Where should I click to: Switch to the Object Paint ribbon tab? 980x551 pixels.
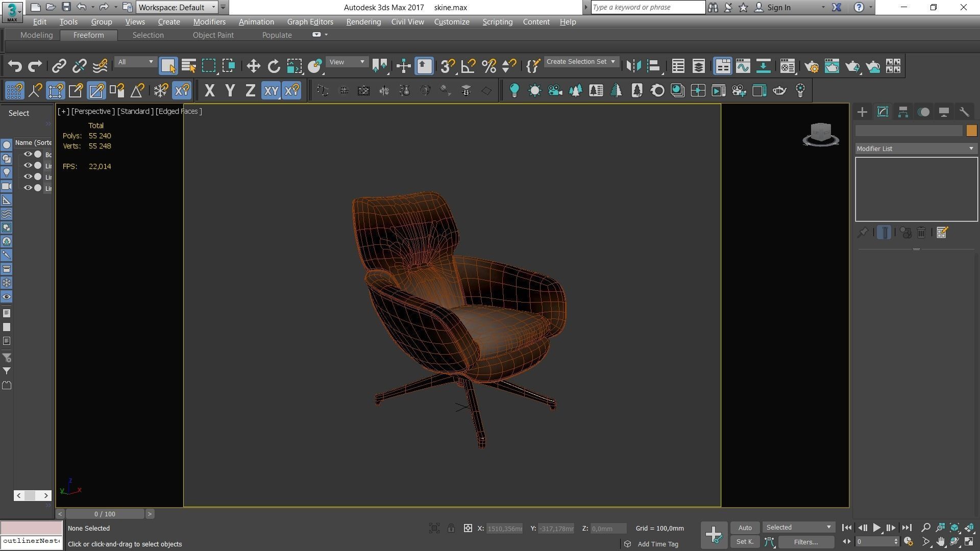[x=213, y=35]
